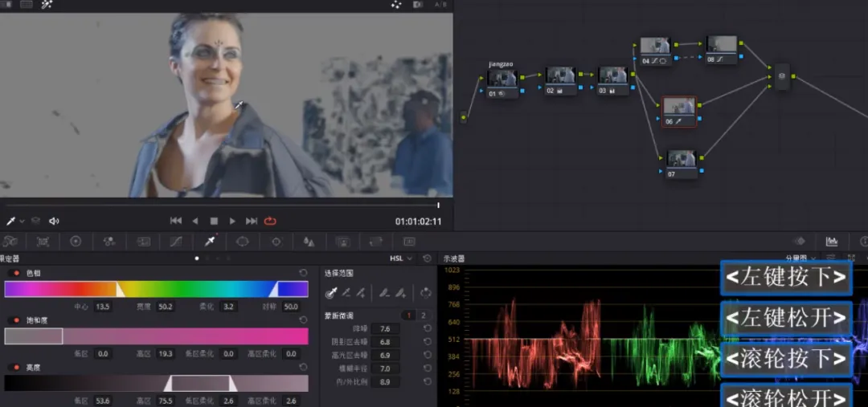Click the hue 柔化 value field 3.2
Screen dimensions: 868x407
(228, 307)
